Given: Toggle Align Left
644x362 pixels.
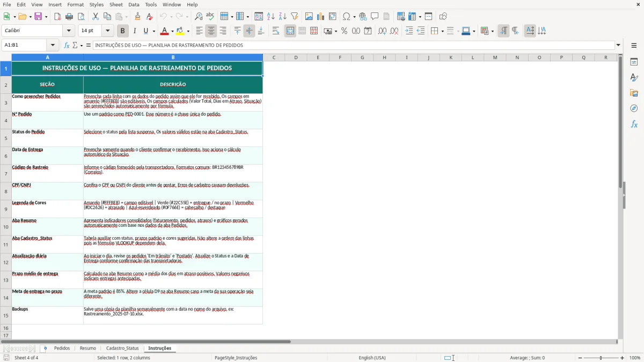Looking at the screenshot, I should 199,31.
